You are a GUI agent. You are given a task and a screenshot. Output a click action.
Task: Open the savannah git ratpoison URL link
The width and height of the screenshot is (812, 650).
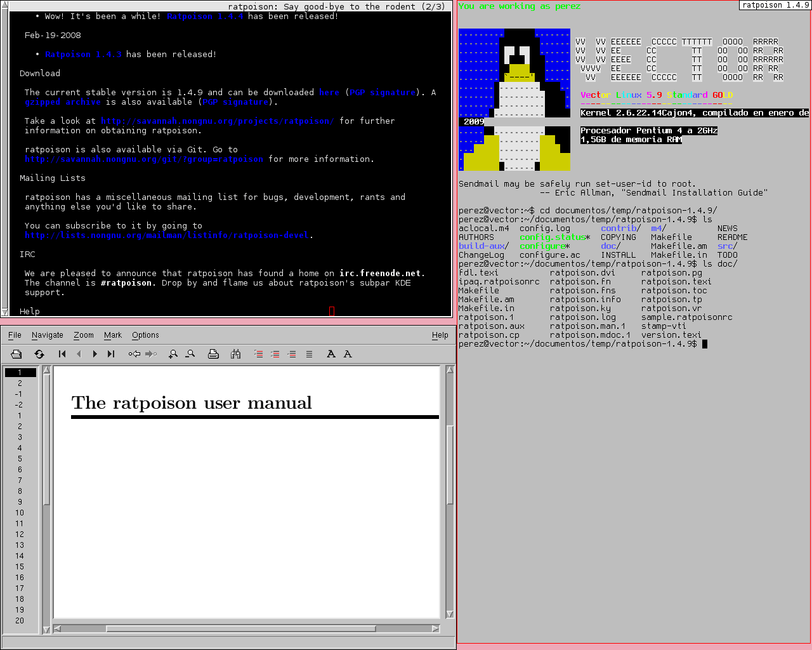pyautogui.click(x=144, y=159)
